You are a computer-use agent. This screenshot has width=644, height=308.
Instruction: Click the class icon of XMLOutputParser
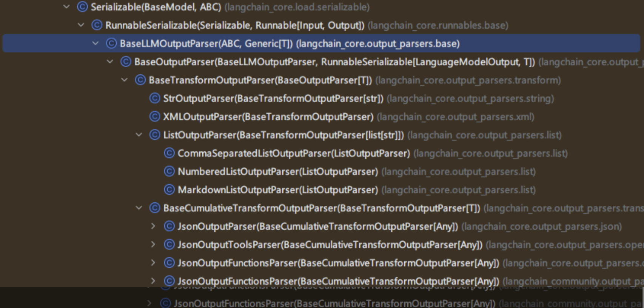point(155,117)
